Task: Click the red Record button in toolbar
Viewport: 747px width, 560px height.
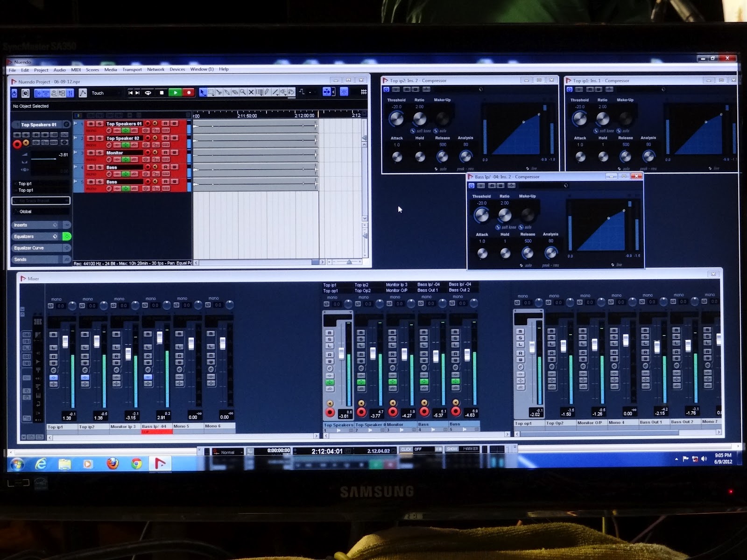Action: pyautogui.click(x=189, y=93)
